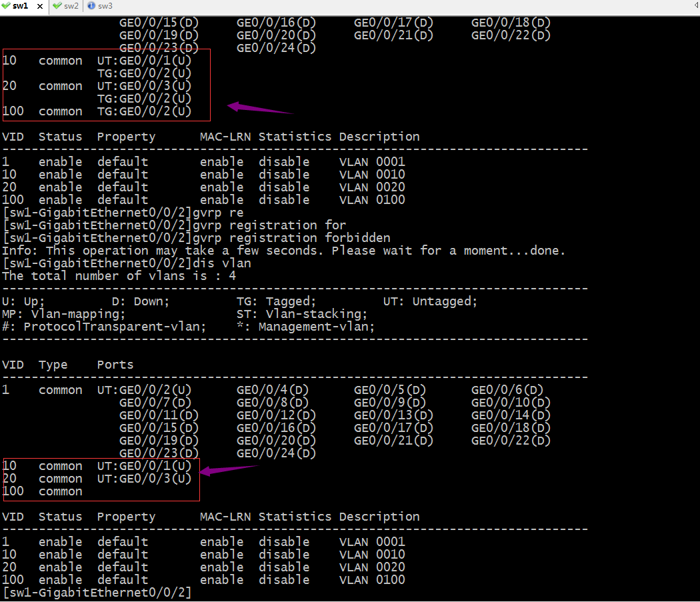Image resolution: width=700 pixels, height=602 pixels.
Task: Click 'GE0/0/18(D)' in the top ports row
Action: pyautogui.click(x=511, y=22)
